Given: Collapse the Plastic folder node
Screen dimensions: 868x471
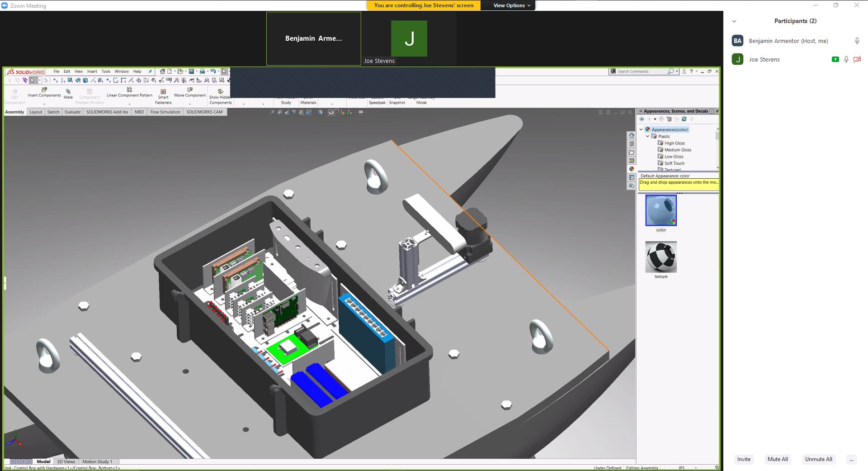Looking at the screenshot, I should click(x=647, y=136).
